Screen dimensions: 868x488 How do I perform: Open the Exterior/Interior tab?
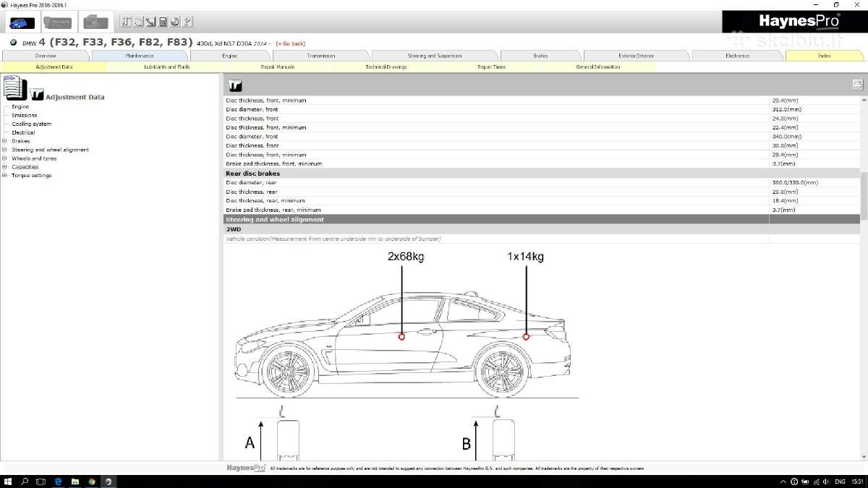tap(637, 56)
